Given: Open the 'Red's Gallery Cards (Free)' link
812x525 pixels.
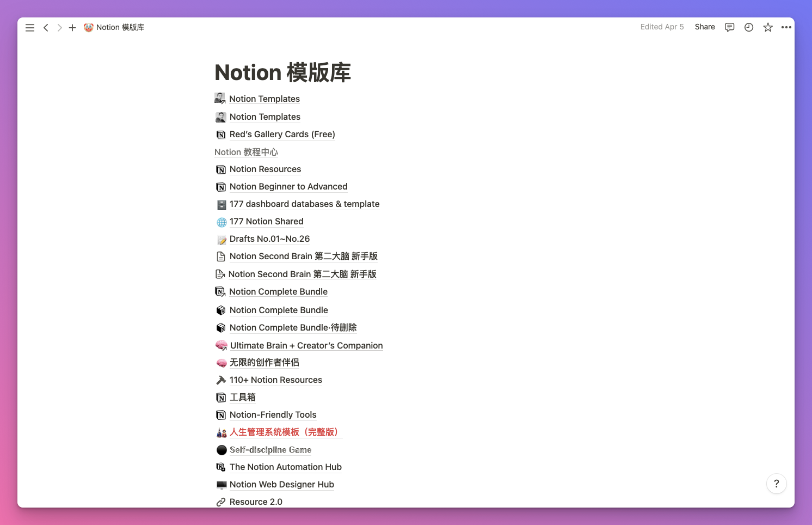Looking at the screenshot, I should tap(282, 134).
